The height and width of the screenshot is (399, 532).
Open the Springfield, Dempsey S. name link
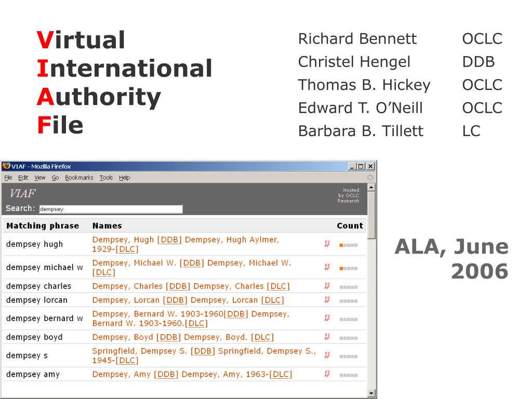(x=204, y=355)
